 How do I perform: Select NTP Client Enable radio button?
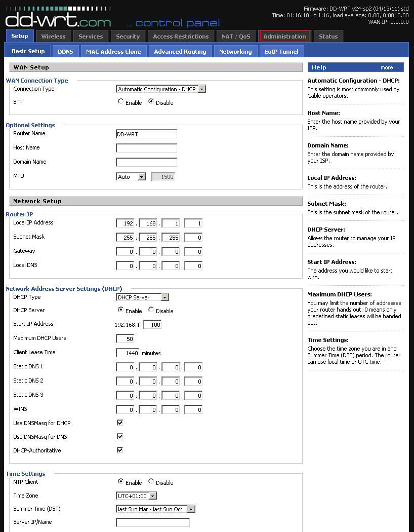[x=120, y=481]
